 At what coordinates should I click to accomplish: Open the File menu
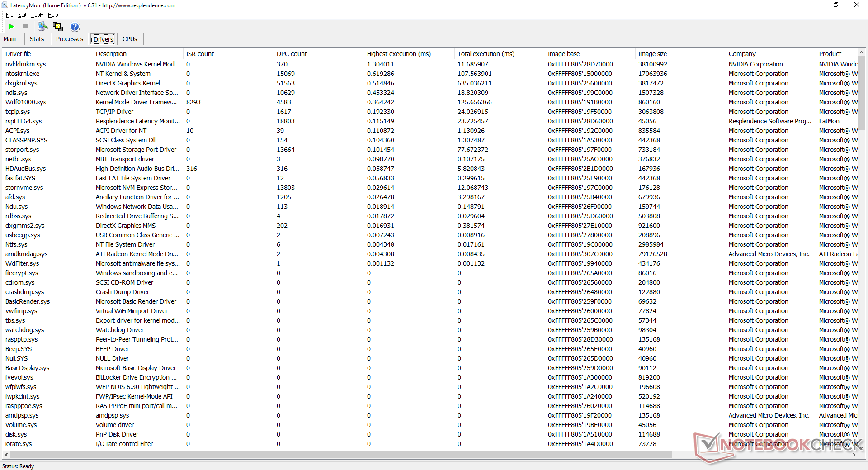9,15
